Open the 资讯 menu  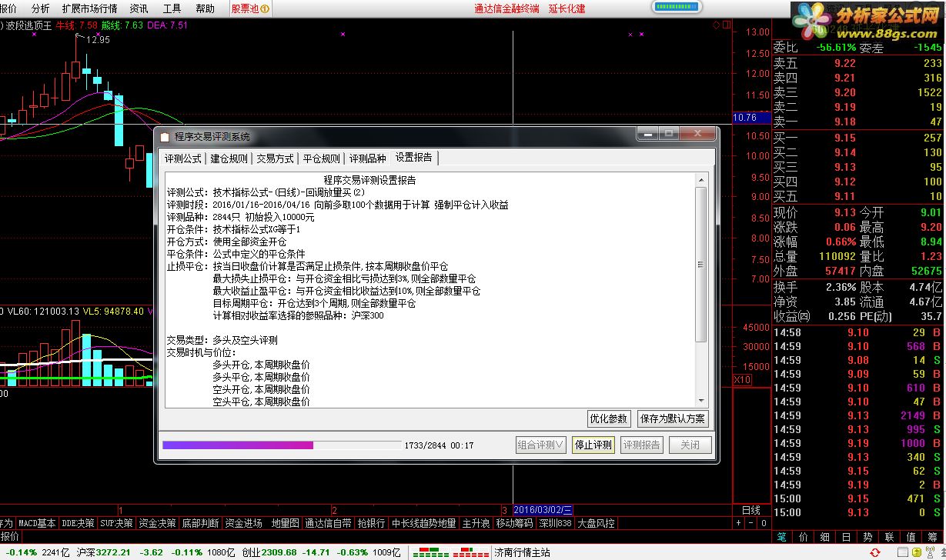(139, 8)
